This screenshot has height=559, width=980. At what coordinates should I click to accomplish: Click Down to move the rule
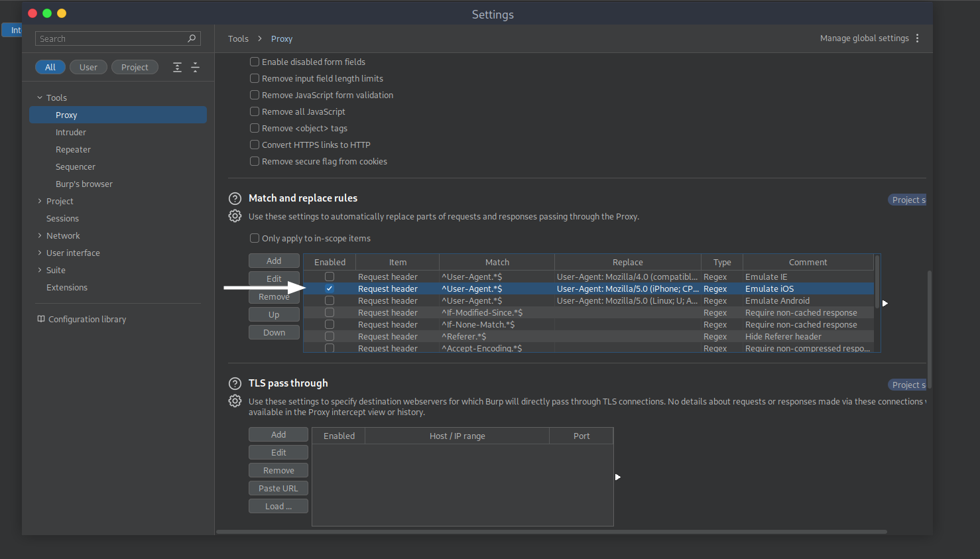pos(274,332)
